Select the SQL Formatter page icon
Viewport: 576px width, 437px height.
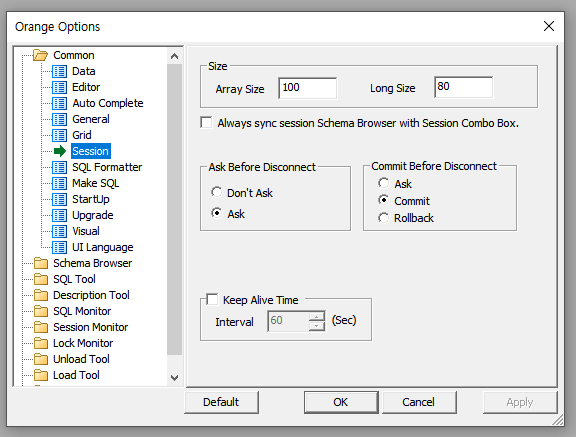(x=59, y=167)
